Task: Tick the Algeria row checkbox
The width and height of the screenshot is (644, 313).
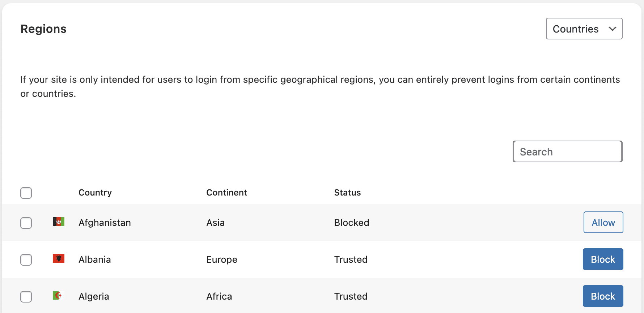Action: pos(26,297)
